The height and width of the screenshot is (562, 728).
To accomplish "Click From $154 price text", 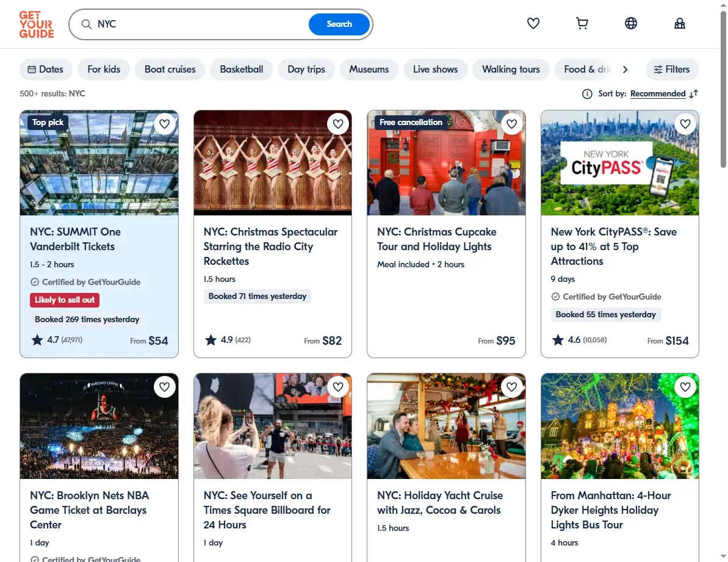I will coord(668,340).
